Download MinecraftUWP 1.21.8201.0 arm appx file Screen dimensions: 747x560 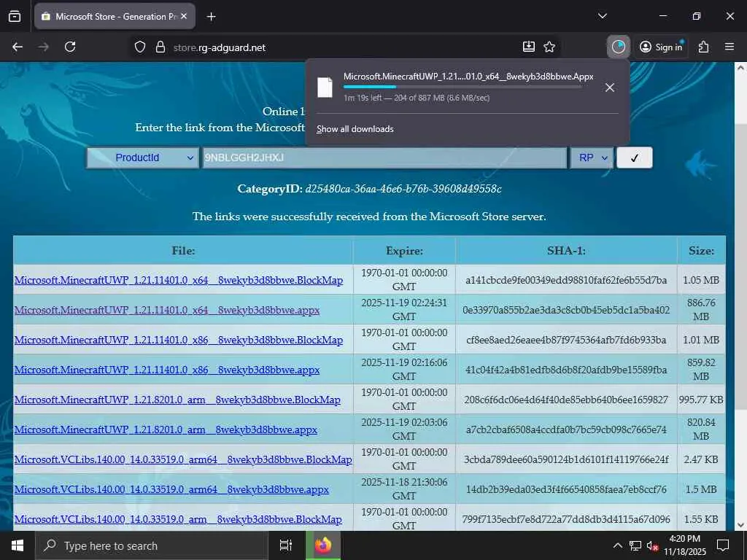tap(166, 430)
